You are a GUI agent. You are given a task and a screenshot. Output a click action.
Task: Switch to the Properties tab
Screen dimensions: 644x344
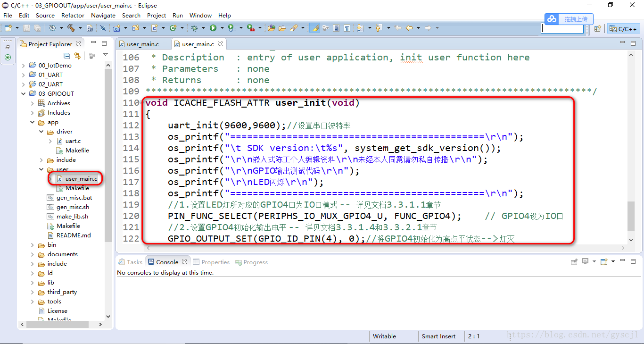[211, 262]
